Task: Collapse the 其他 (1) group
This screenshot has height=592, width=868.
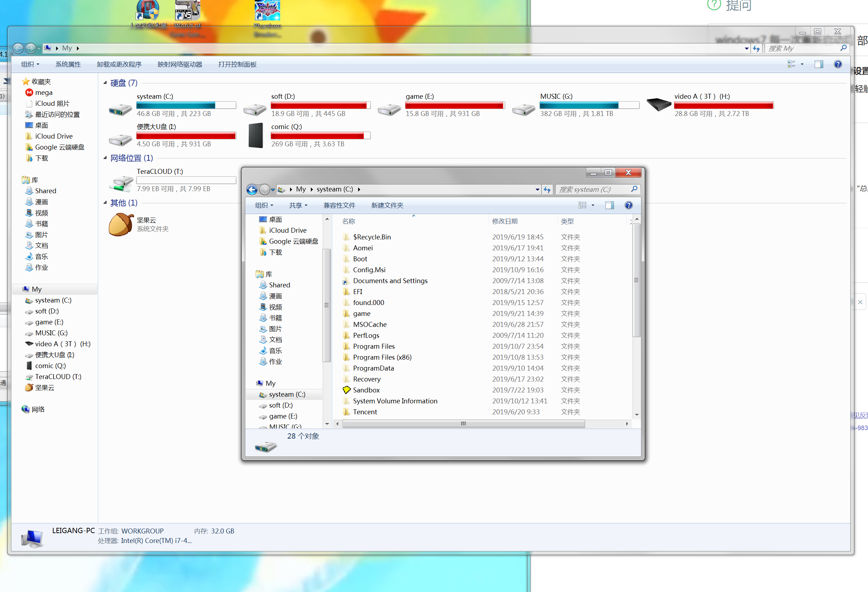Action: coord(105,203)
